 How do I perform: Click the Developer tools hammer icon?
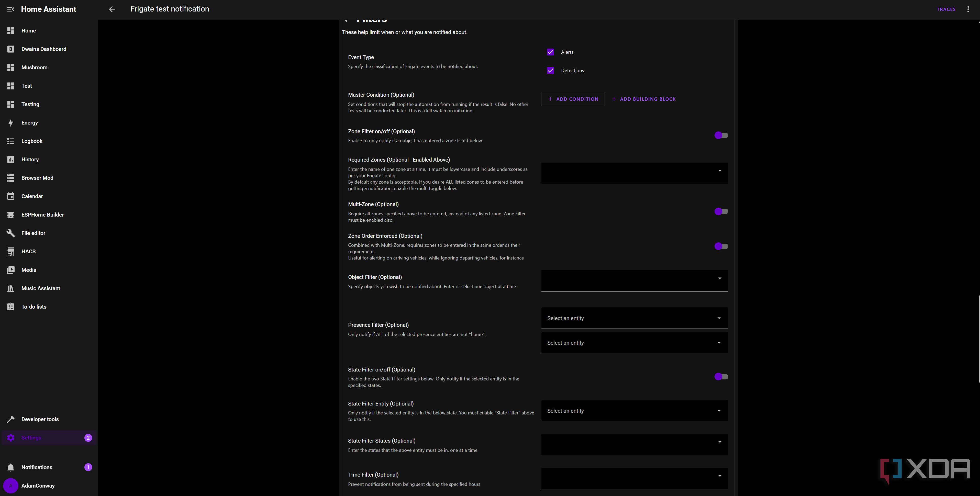pyautogui.click(x=11, y=419)
